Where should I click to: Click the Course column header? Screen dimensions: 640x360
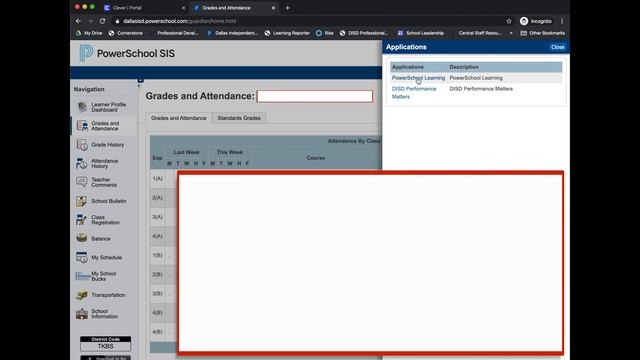316,158
